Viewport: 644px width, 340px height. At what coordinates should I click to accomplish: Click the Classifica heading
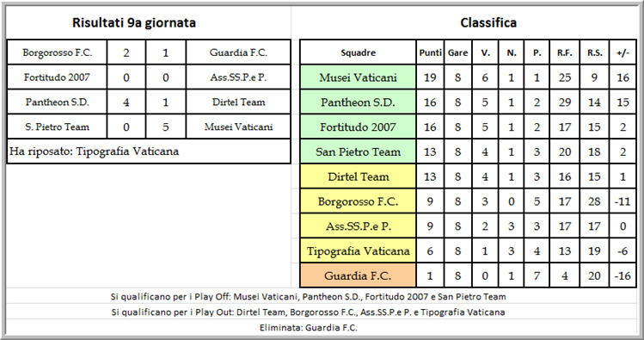pyautogui.click(x=488, y=22)
